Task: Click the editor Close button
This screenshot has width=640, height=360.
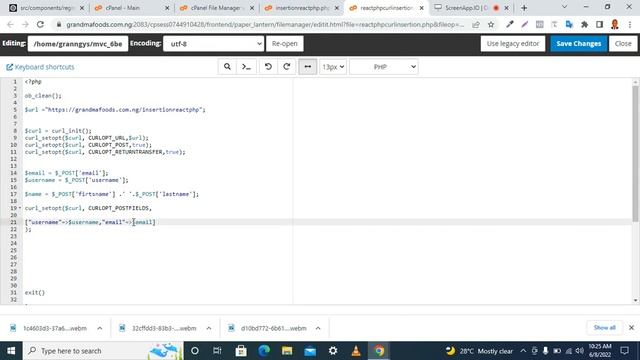Action: pos(623,43)
